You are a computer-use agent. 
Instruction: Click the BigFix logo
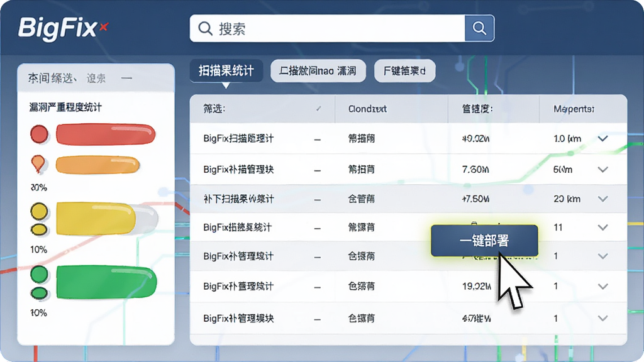[63, 28]
